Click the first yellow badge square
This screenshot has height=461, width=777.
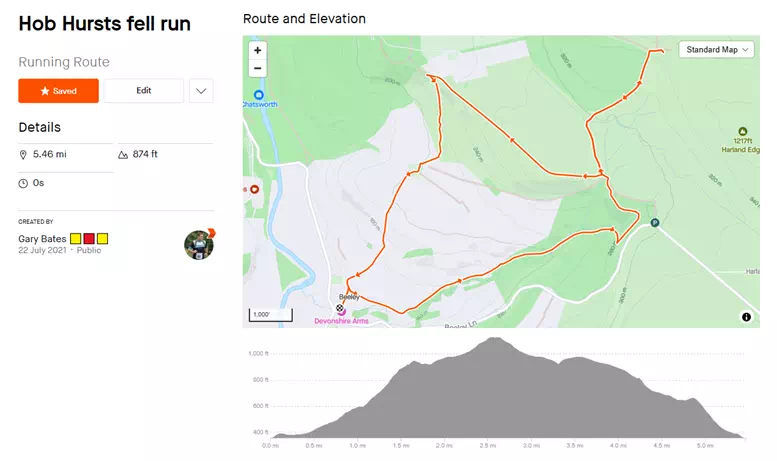tap(75, 239)
